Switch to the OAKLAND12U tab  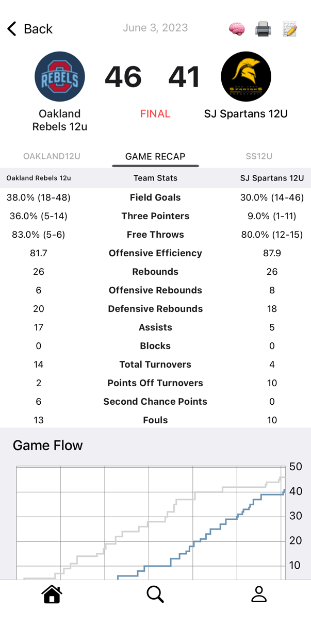click(x=52, y=156)
